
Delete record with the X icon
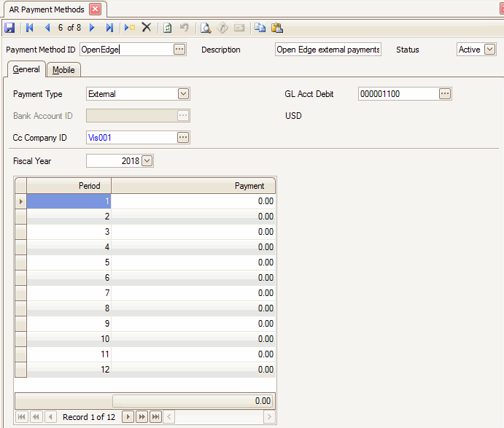[x=147, y=28]
